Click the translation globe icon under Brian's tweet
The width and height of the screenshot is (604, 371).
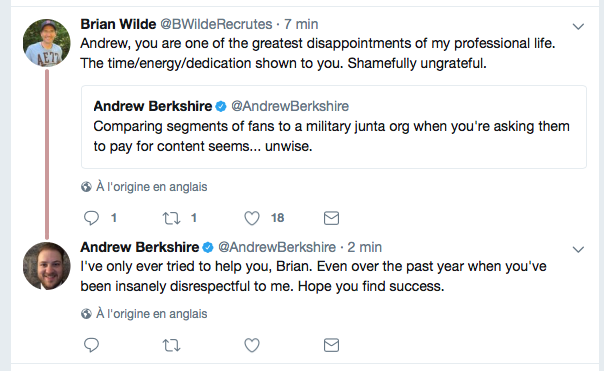(86, 187)
